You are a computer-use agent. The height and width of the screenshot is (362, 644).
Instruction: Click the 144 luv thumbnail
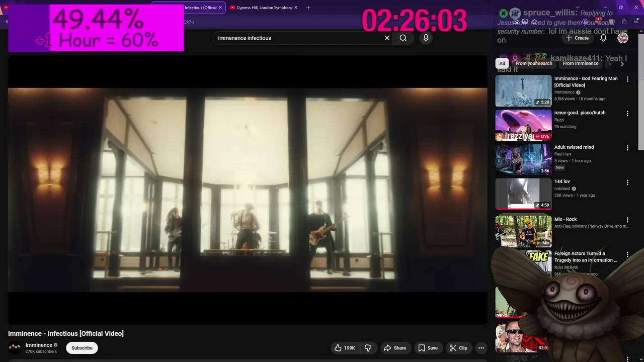tap(523, 194)
